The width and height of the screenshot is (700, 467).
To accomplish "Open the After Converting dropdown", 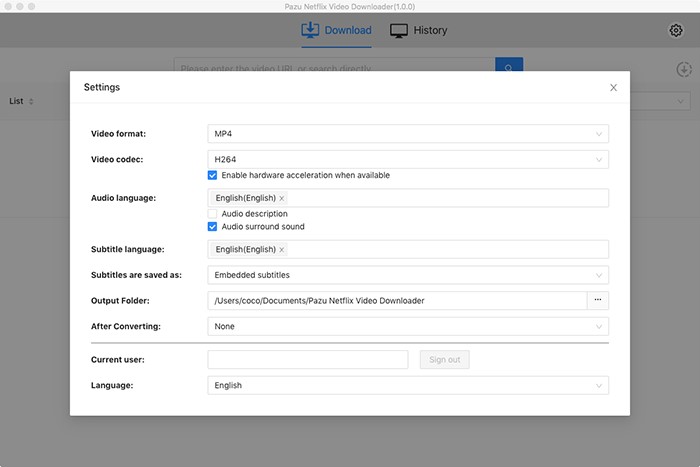I will pyautogui.click(x=408, y=326).
